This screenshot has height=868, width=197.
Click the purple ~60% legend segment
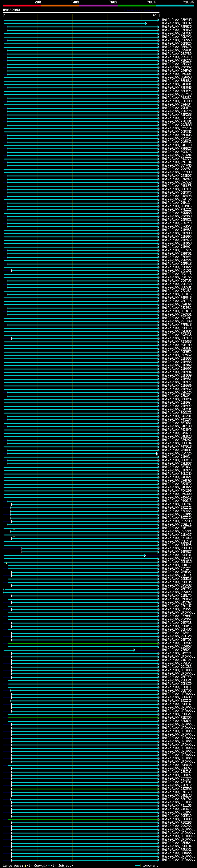click(x=99, y=6)
